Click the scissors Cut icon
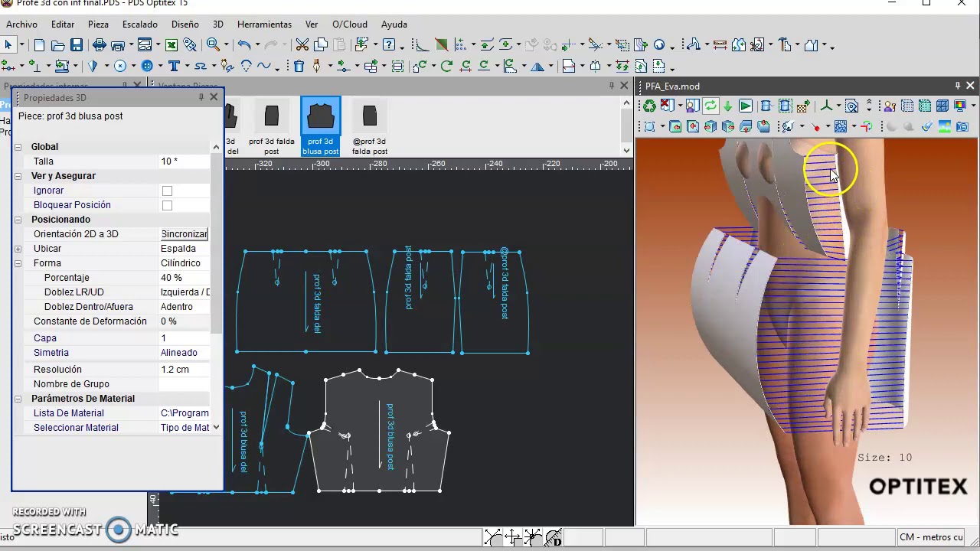The width and height of the screenshot is (980, 551). (302, 45)
